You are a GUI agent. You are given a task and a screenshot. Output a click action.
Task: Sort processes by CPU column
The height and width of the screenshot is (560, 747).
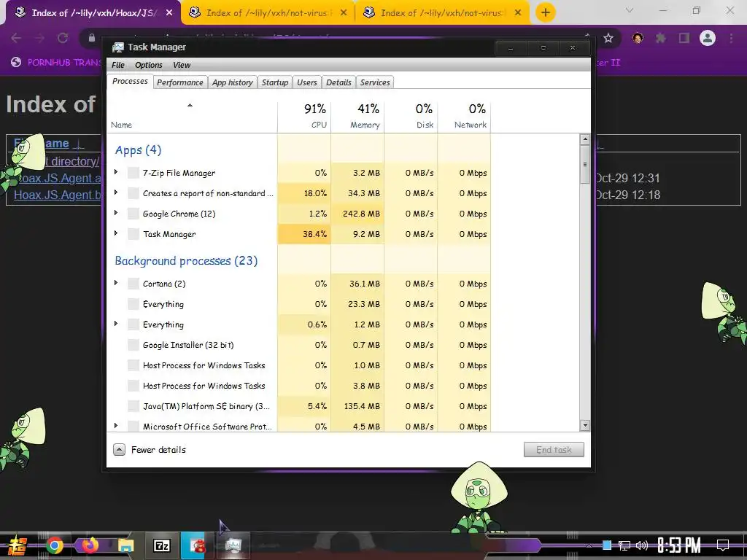tap(304, 116)
